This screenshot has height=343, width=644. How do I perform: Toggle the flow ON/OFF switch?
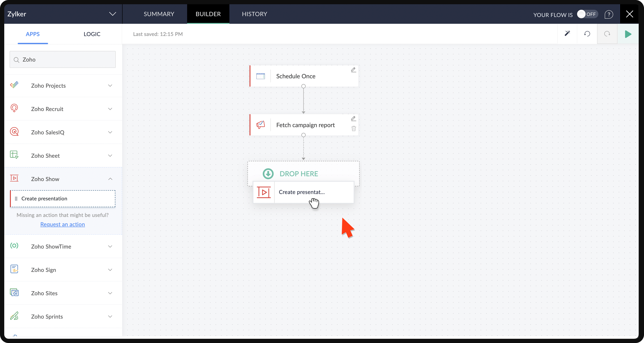pyautogui.click(x=587, y=14)
